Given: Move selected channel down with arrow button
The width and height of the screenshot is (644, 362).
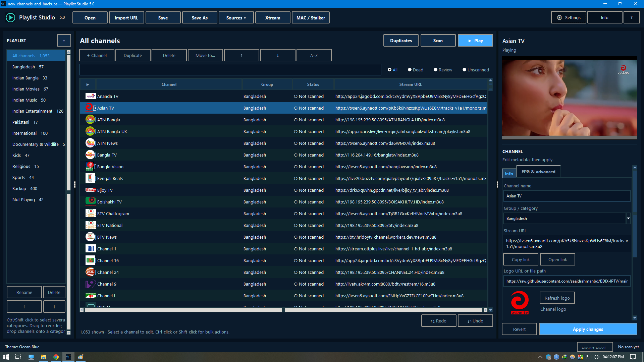Looking at the screenshot, I should pyautogui.click(x=278, y=55).
